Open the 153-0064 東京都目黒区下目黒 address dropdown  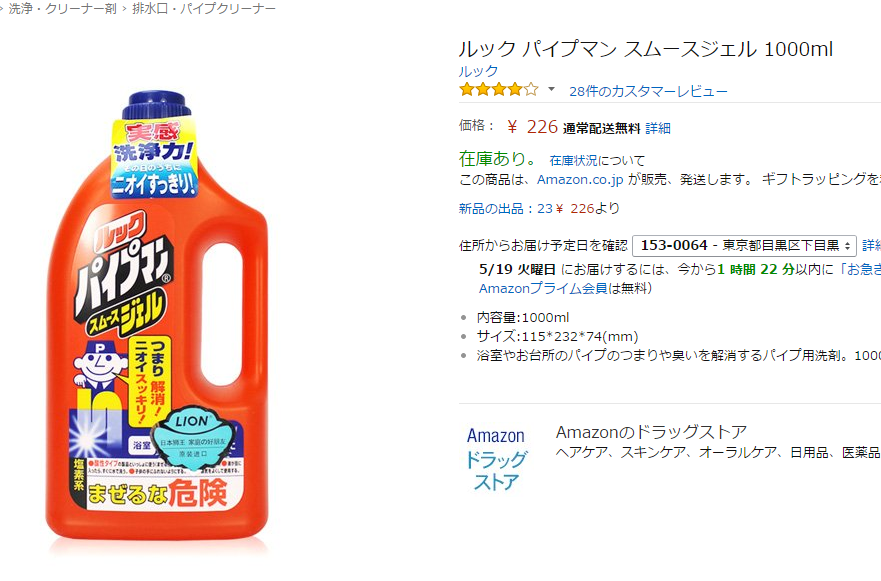click(x=744, y=246)
